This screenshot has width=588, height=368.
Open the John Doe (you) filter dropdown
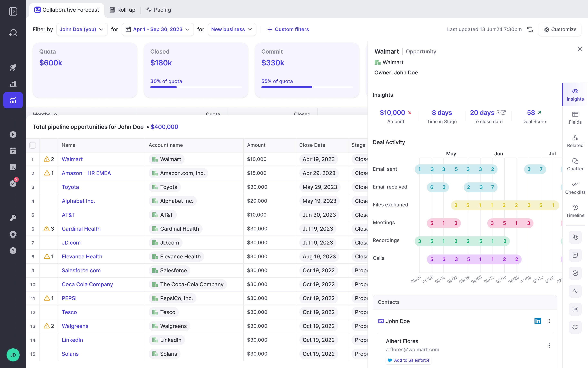pos(82,29)
